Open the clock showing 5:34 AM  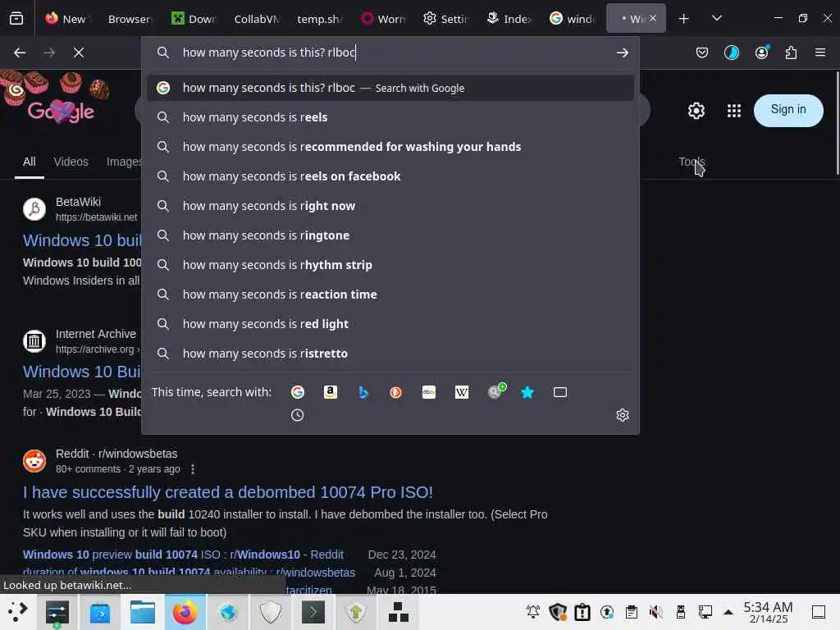tap(768, 612)
